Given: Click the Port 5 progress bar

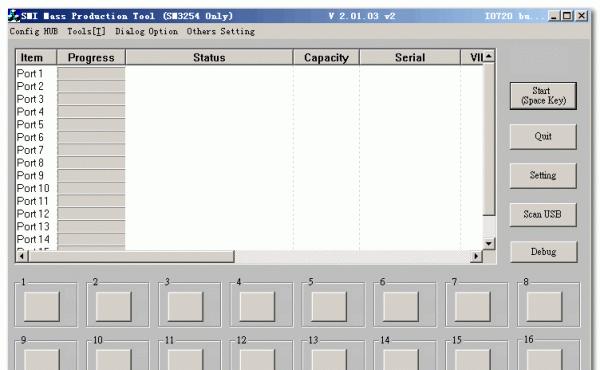Looking at the screenshot, I should click(91, 124).
